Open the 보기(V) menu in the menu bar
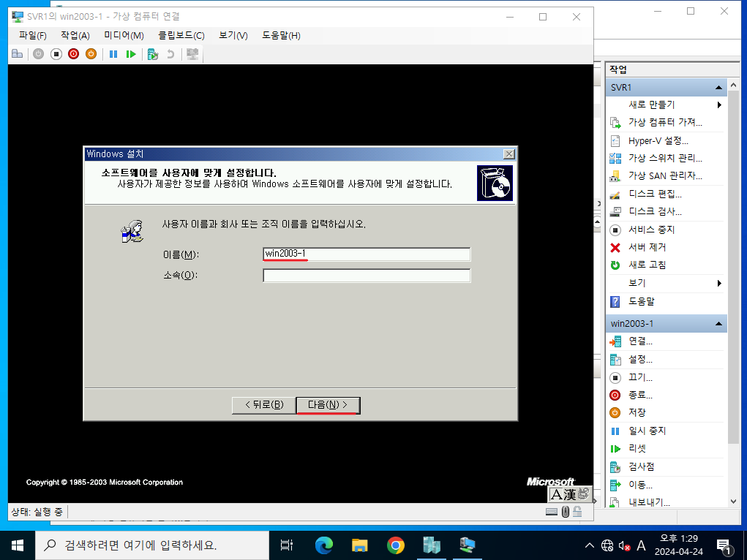This screenshot has height=560, width=747. click(233, 36)
